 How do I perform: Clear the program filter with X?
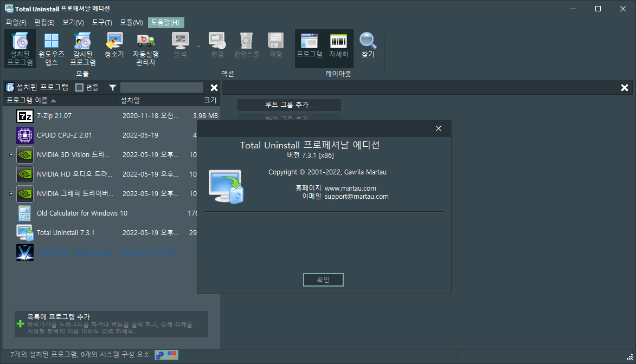coord(214,88)
